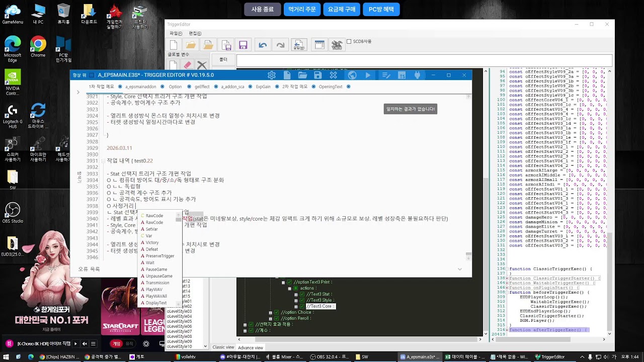The image size is (644, 362).
Task: Toggle the 항상 위 always-on-top checkbox
Action: 92,75
